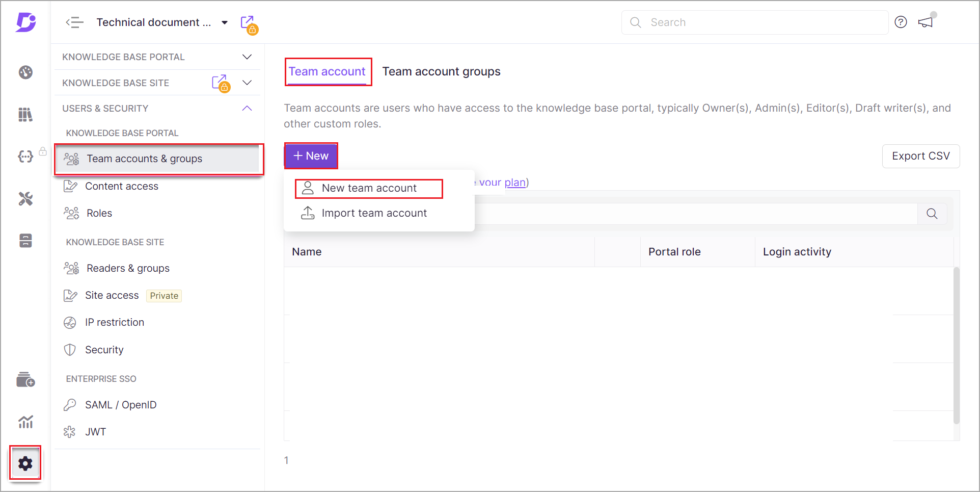The image size is (980, 492).
Task: Expand the Knowledge Base Site section
Action: pyautogui.click(x=247, y=83)
